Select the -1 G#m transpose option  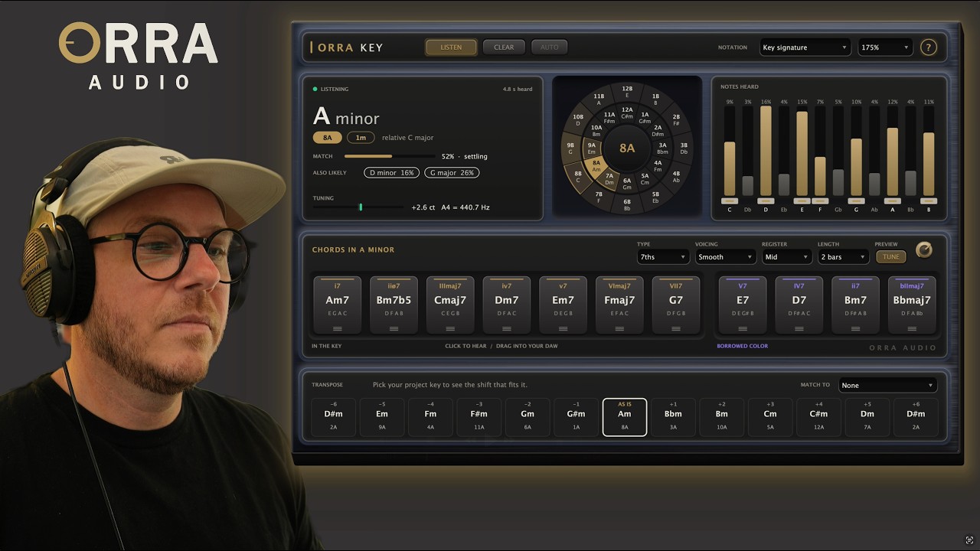coord(577,417)
